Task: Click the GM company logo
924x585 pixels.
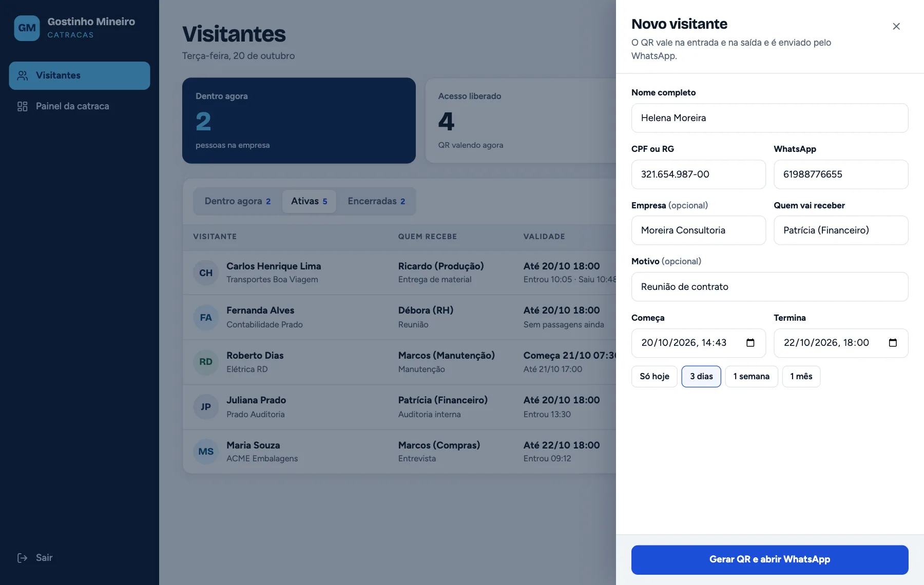Action: tap(27, 28)
